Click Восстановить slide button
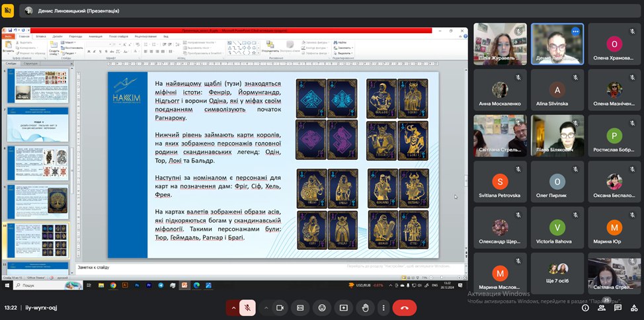This screenshot has width=644, height=320. pos(72,48)
